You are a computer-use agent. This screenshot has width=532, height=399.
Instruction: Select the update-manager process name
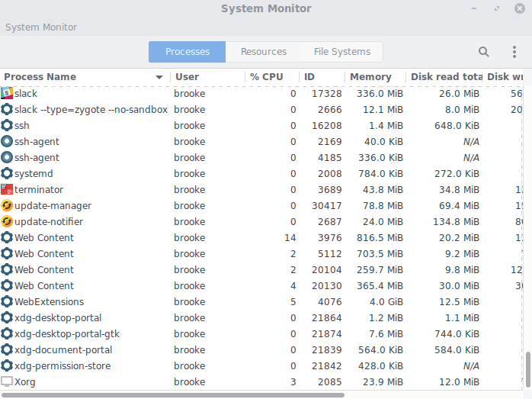pyautogui.click(x=53, y=205)
